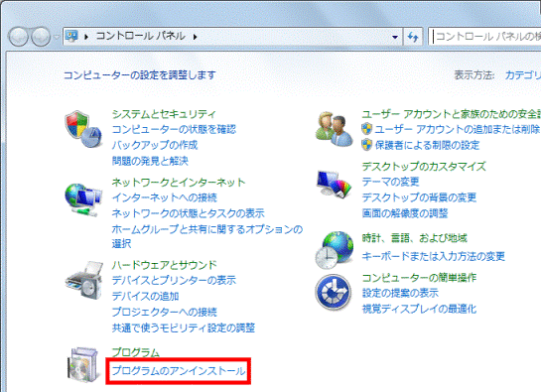Click the forward navigation arrow button
Viewport: 541px width, 392px height.
[x=41, y=37]
